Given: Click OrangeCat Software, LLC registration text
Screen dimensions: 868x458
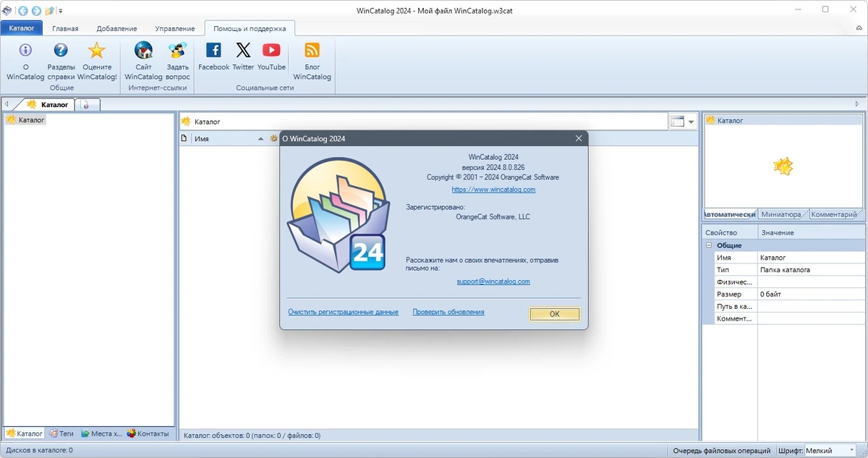Looking at the screenshot, I should (x=493, y=216).
